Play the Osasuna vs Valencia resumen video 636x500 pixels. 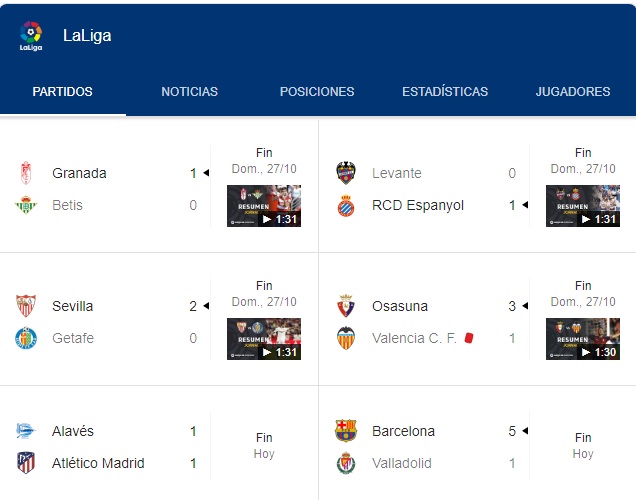point(583,339)
